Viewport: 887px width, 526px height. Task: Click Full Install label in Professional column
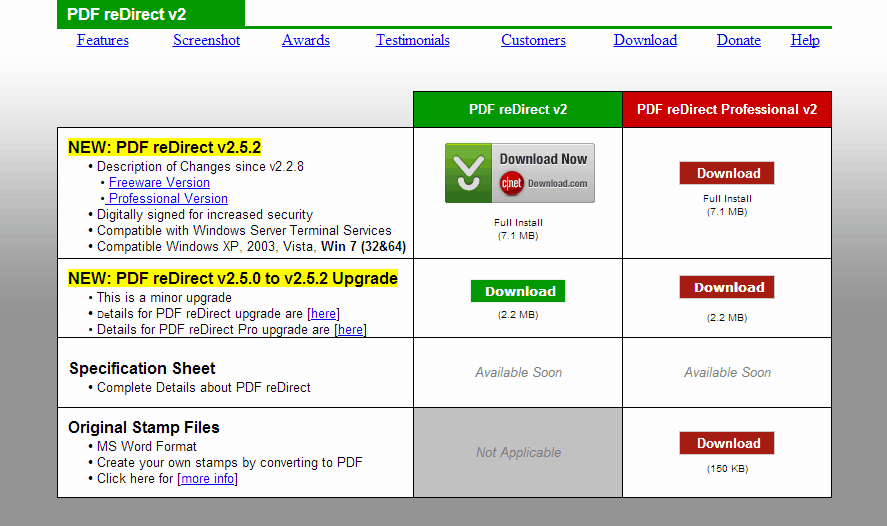pos(727,199)
